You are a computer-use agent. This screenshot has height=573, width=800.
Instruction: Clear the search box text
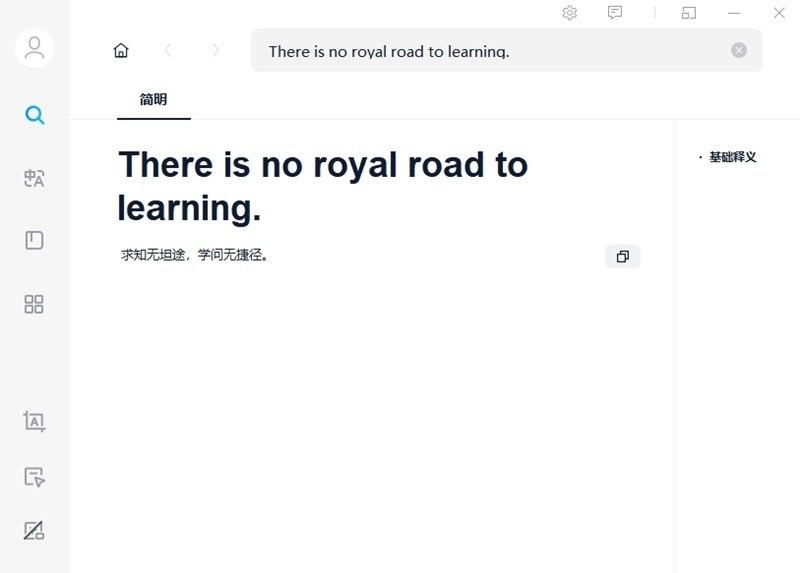point(739,50)
